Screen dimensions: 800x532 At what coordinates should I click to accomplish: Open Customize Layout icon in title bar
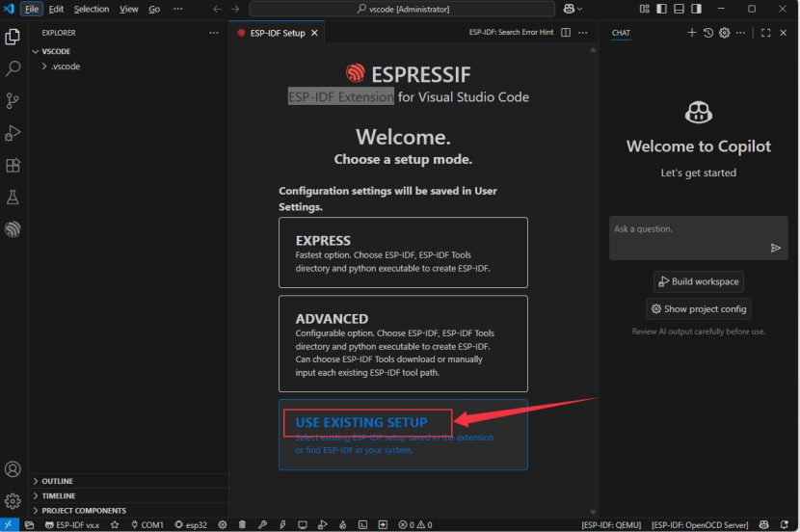(645, 9)
